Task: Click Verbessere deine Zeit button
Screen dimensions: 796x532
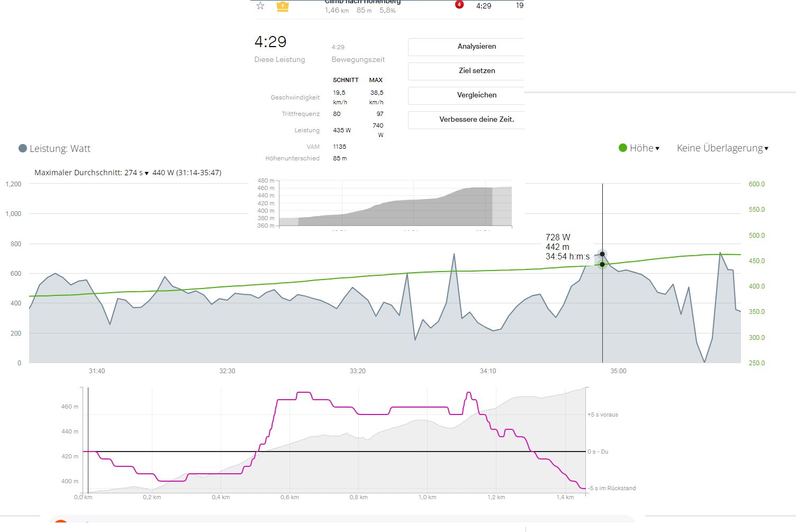Action: point(476,119)
